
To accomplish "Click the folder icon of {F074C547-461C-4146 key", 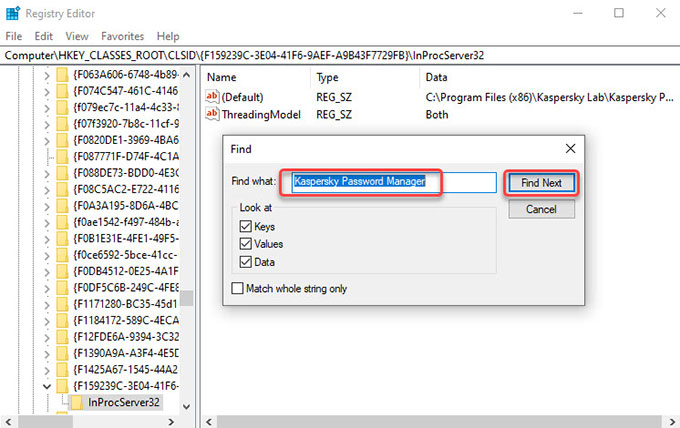I will 62,91.
